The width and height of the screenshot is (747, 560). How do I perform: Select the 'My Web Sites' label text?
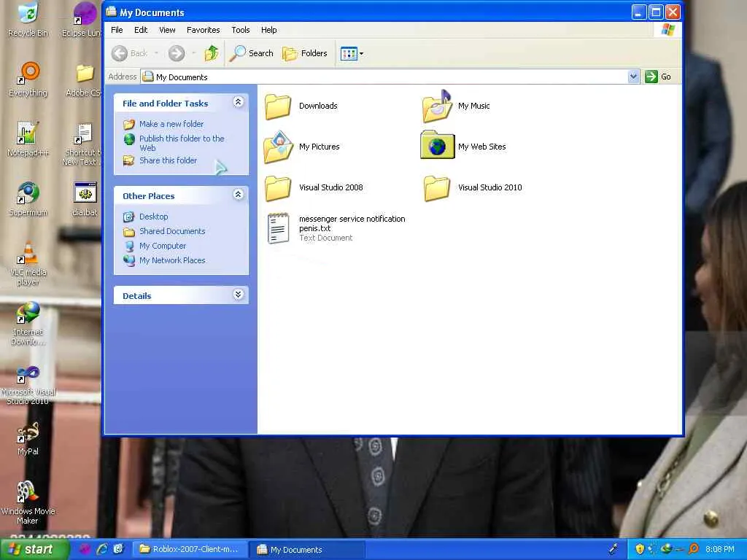click(482, 147)
